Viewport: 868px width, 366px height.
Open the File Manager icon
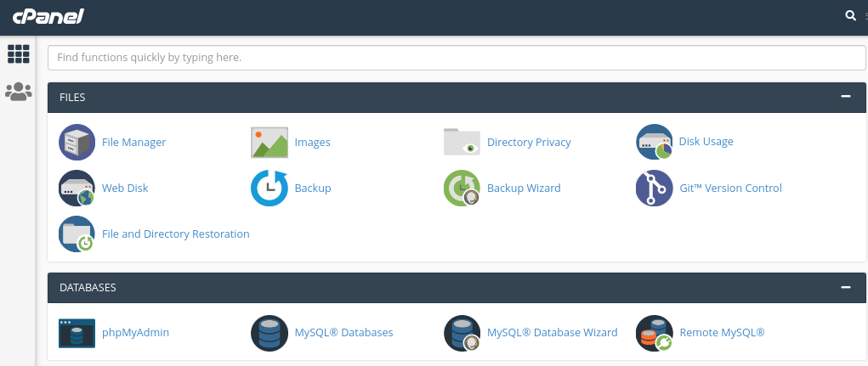click(77, 142)
